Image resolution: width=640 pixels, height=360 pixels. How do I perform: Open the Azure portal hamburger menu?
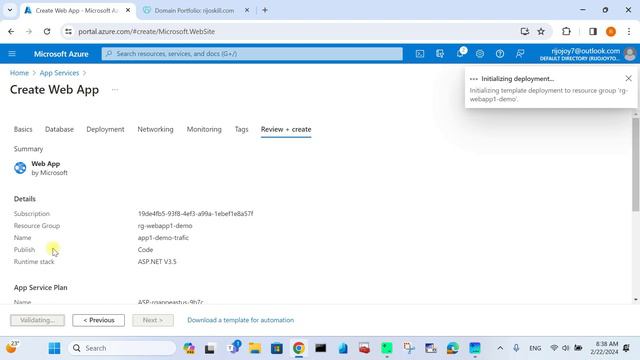coord(12,53)
